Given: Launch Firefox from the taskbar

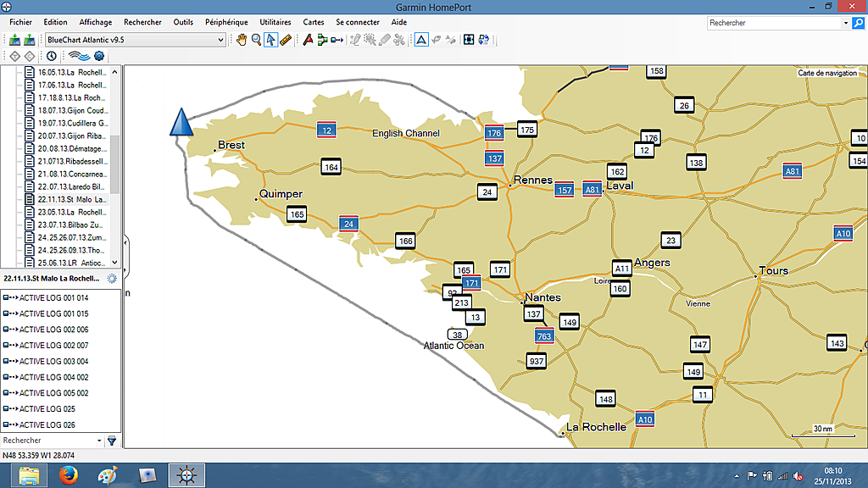Looking at the screenshot, I should tap(69, 475).
